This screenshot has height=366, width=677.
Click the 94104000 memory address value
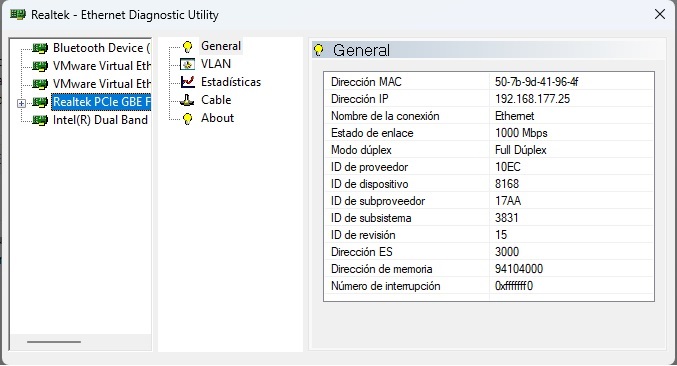(x=519, y=269)
